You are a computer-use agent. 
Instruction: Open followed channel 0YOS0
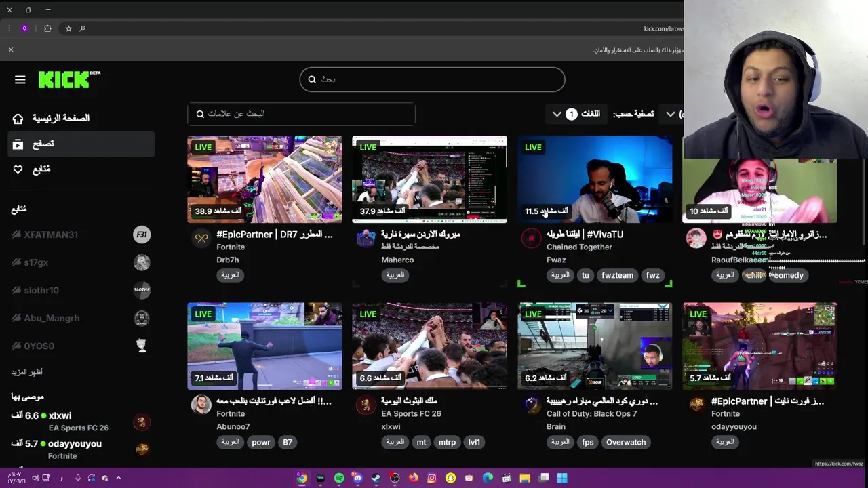coord(81,346)
